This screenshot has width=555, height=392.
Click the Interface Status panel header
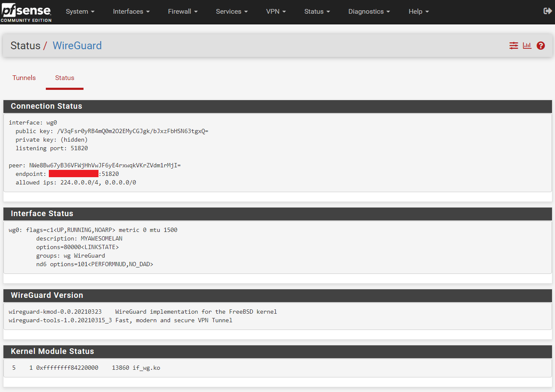click(42, 214)
